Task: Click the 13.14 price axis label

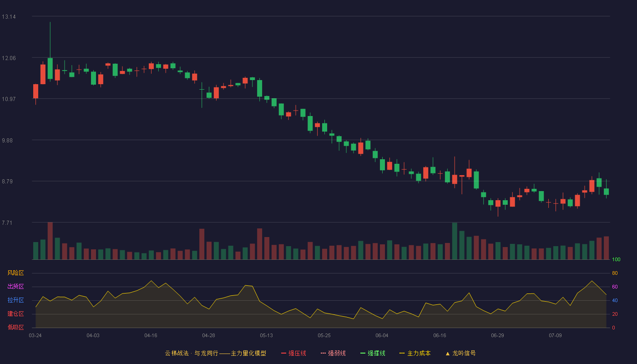Action: pyautogui.click(x=9, y=17)
